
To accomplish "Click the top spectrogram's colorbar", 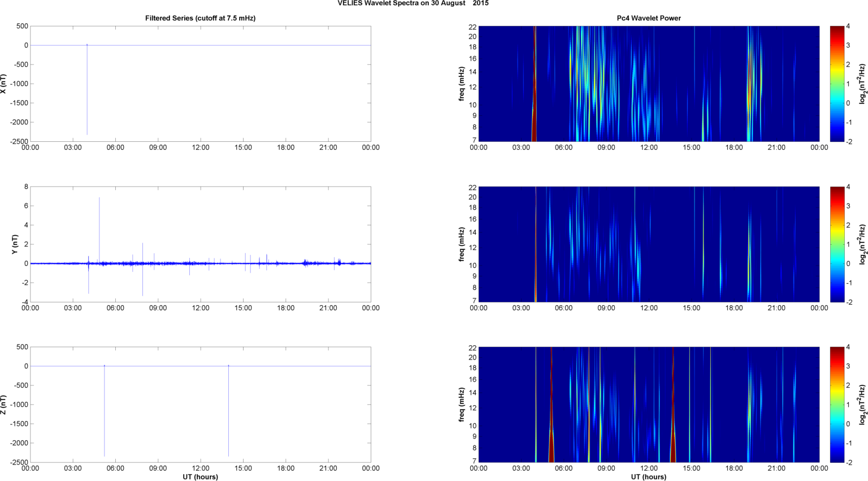I will 836,84.
